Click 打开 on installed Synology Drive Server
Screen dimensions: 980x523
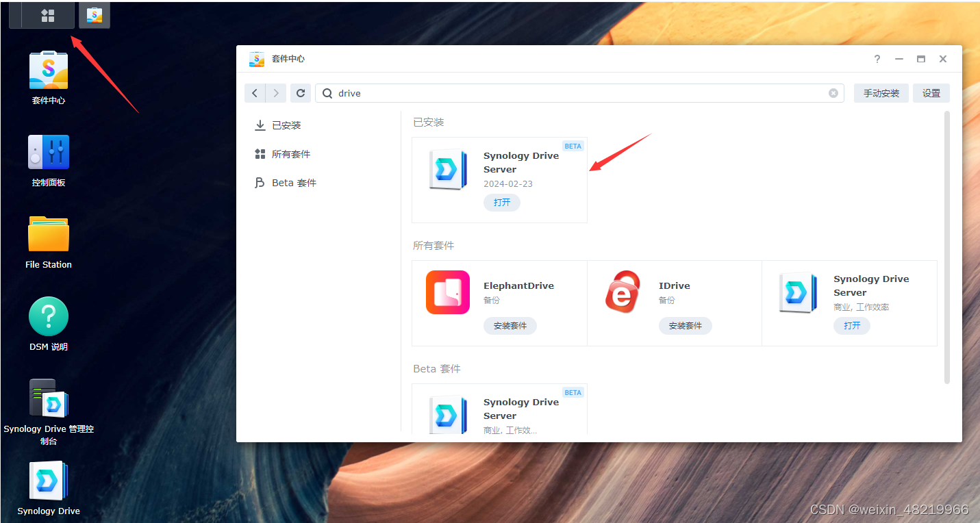502,203
